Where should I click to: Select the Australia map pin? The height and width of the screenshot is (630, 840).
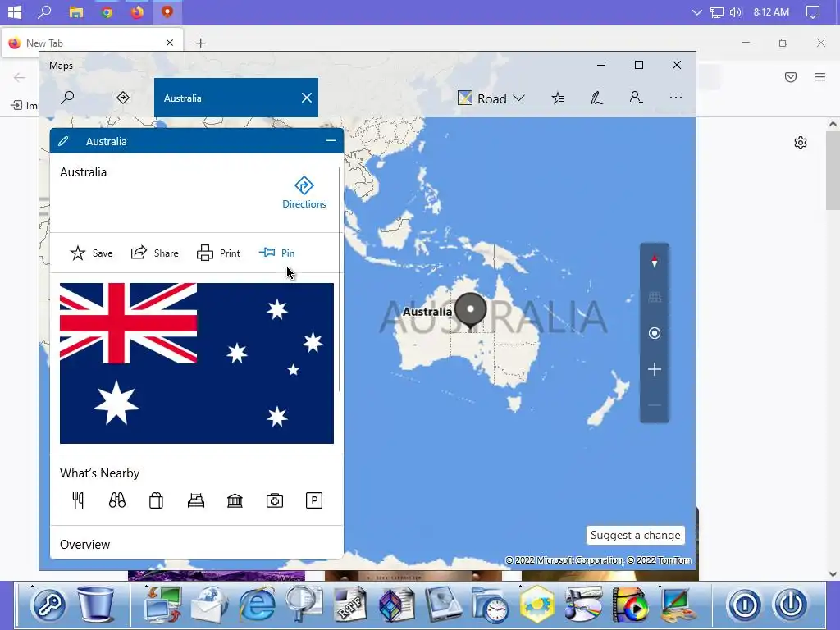470,309
